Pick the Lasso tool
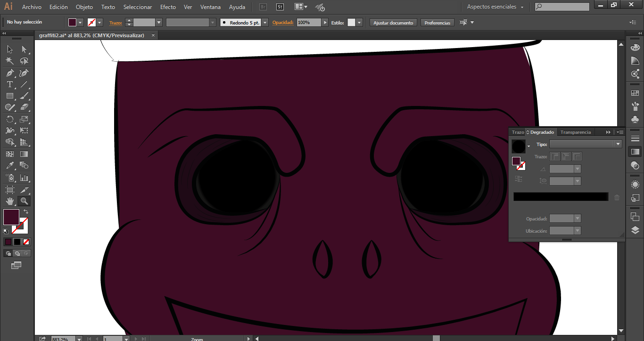This screenshot has height=341, width=644. 24,61
